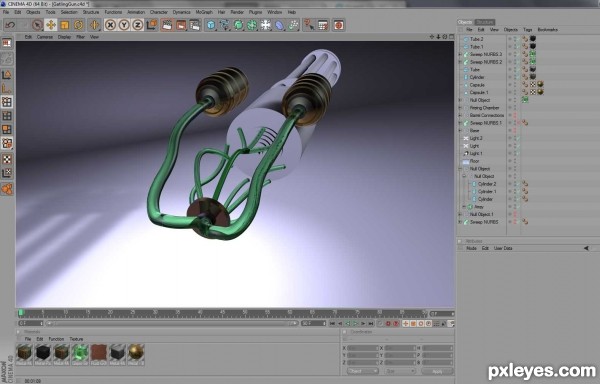600x384 pixels.
Task: Toggle the red X of Barrel Connections
Action: [515, 115]
